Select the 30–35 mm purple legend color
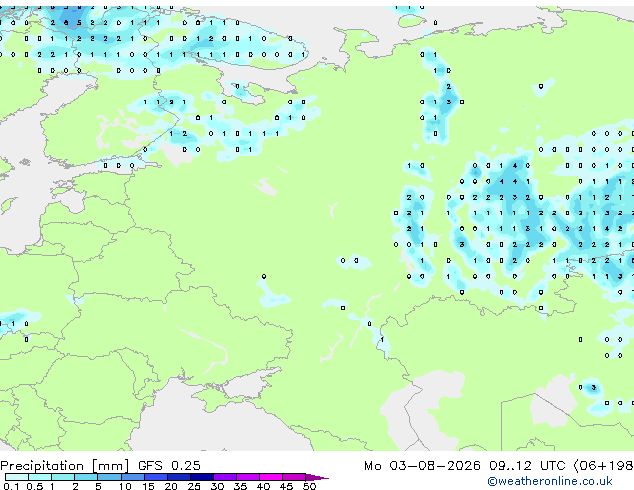 [x=224, y=477]
